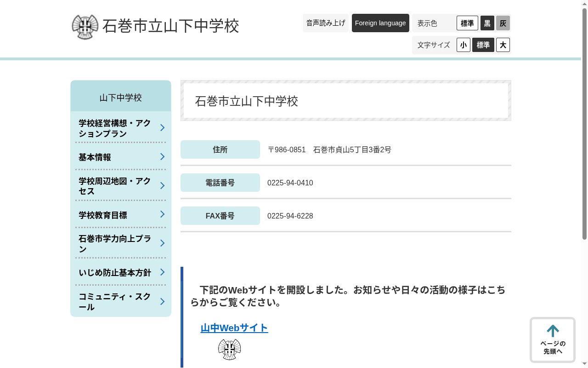Image resolution: width=588 pixels, height=368 pixels.
Task: Click the school emblem logo in the header
Action: point(85,27)
